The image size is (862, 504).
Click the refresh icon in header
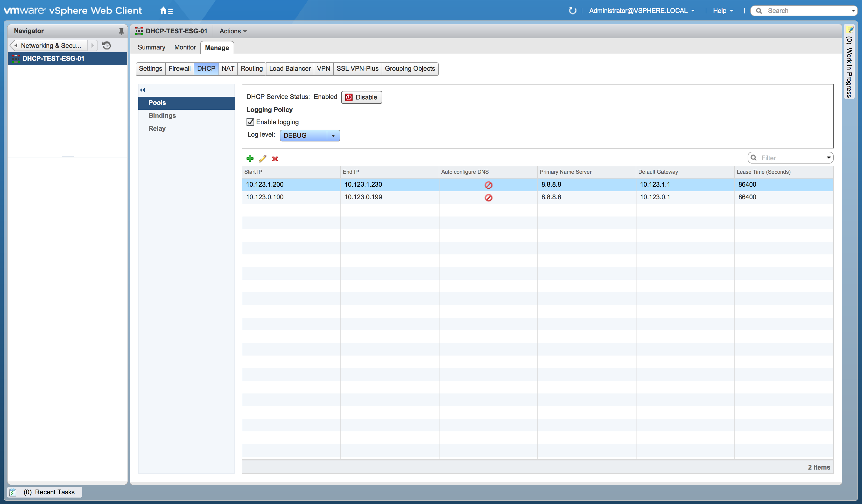click(572, 10)
